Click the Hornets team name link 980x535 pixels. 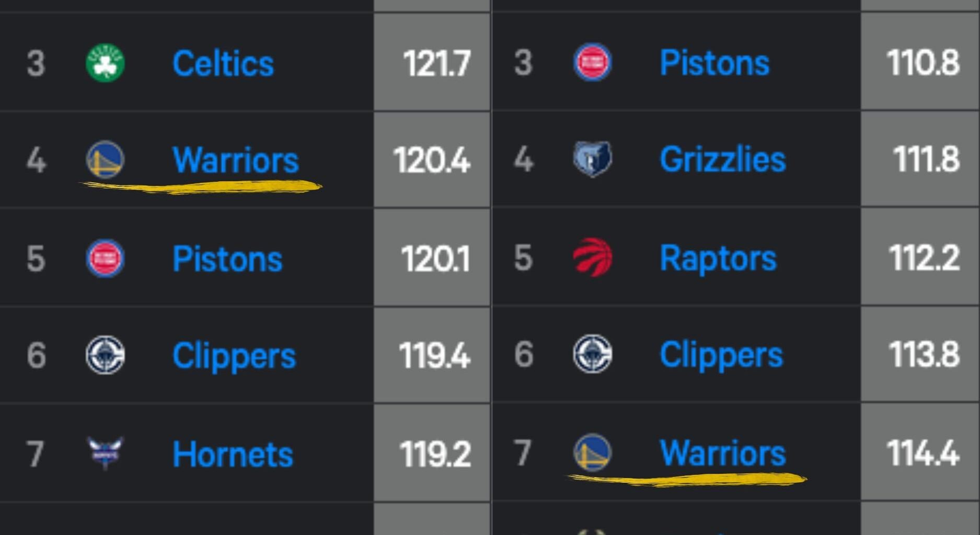(x=233, y=452)
